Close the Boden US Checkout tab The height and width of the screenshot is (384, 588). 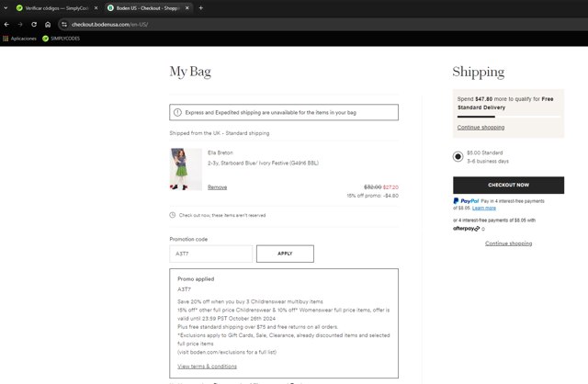187,8
